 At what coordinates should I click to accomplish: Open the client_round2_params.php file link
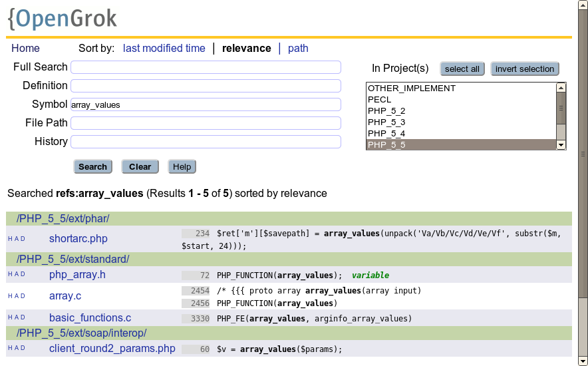[112, 349]
